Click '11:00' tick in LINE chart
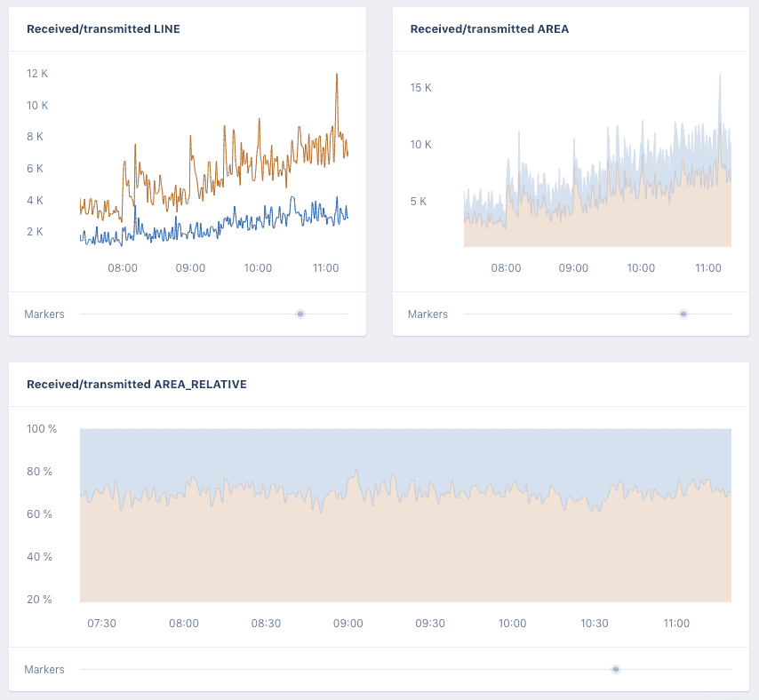Screen dimensions: 759x700 pyautogui.click(x=325, y=268)
